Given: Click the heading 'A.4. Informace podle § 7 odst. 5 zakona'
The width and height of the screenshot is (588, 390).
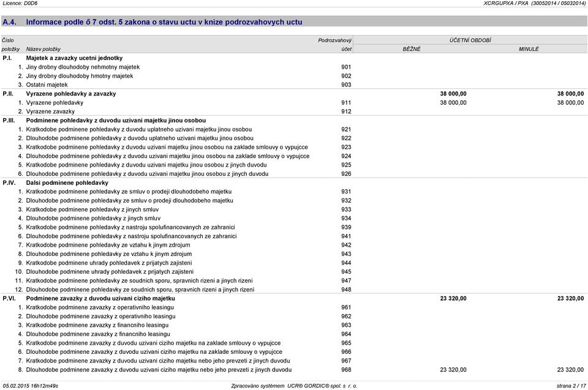Looking at the screenshot, I should (153, 22).
